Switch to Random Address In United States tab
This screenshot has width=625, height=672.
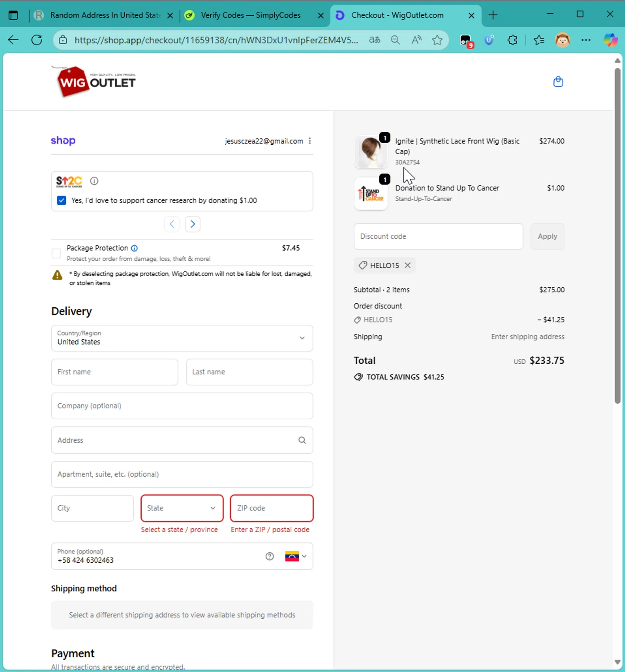[104, 15]
